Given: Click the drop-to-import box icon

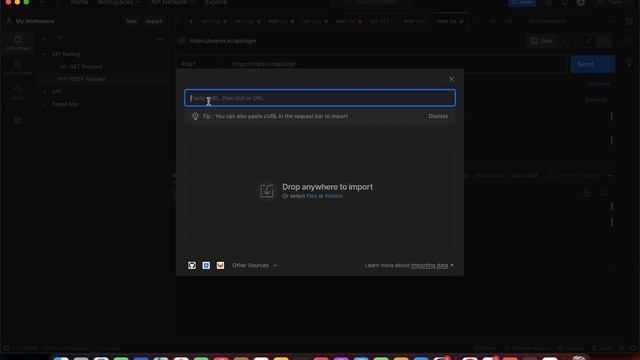Looking at the screenshot, I should coord(267,191).
